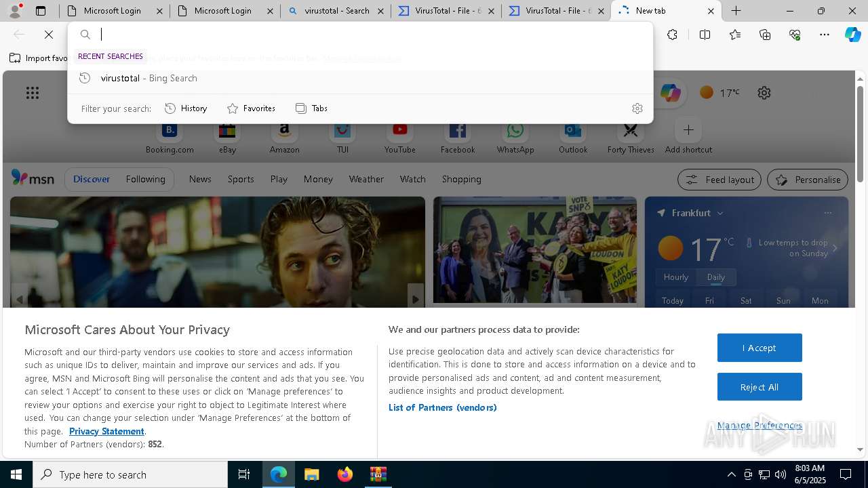Expand the low temps weather alert arrow
Image resolution: width=868 pixels, height=488 pixels.
(x=835, y=248)
